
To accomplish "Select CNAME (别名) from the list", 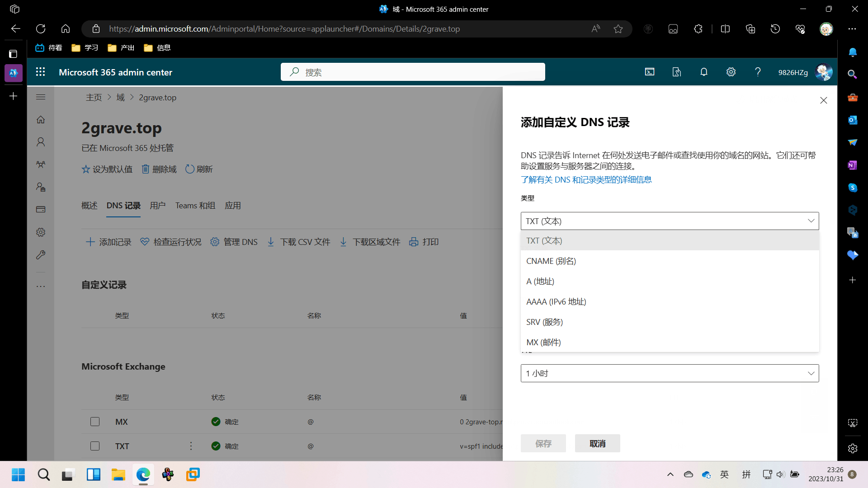I will pos(551,261).
